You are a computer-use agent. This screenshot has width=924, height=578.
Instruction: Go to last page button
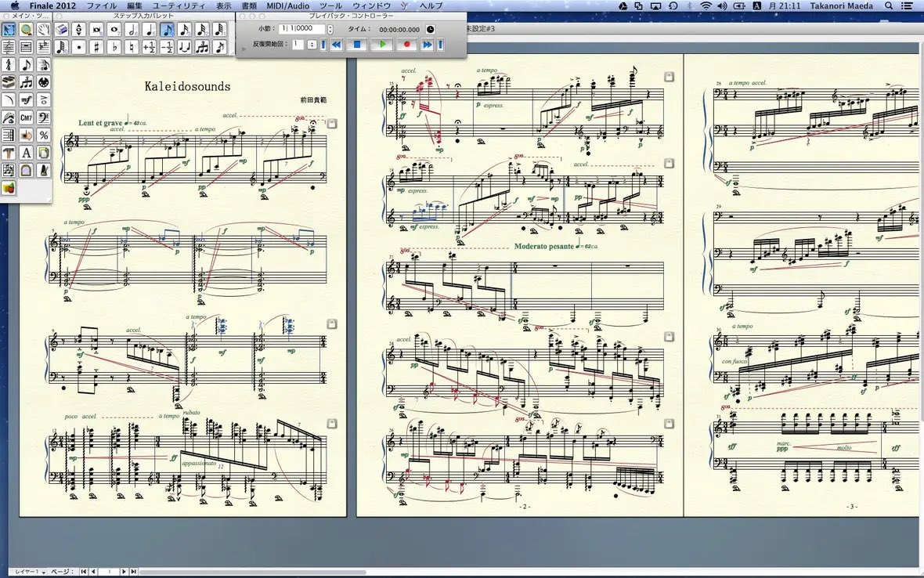133,572
